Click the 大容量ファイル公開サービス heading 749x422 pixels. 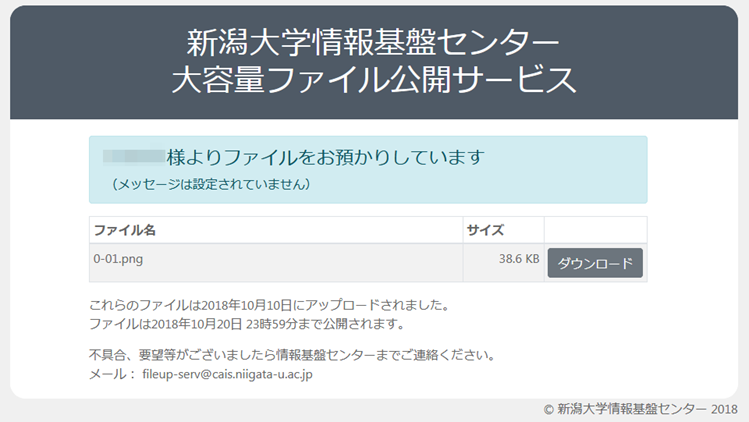373,80
